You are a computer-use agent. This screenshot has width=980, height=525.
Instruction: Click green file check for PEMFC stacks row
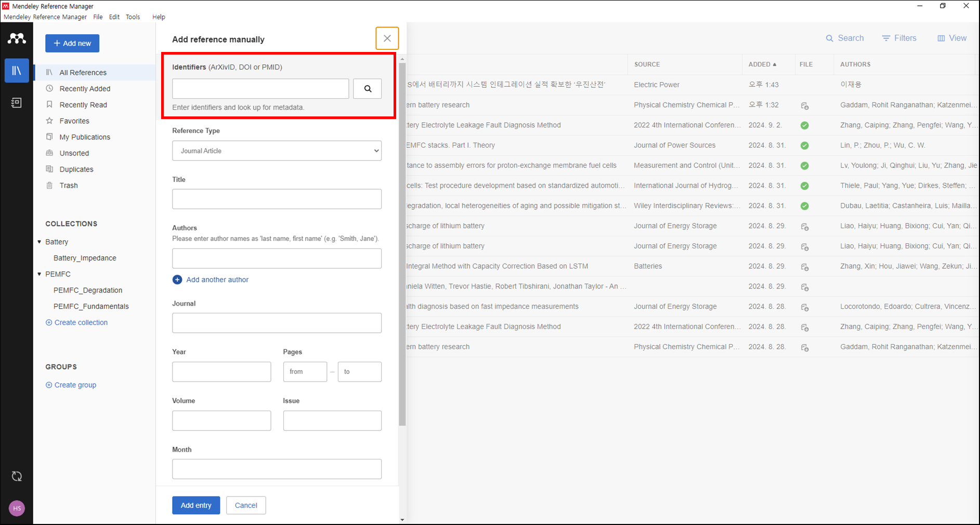[x=805, y=146]
